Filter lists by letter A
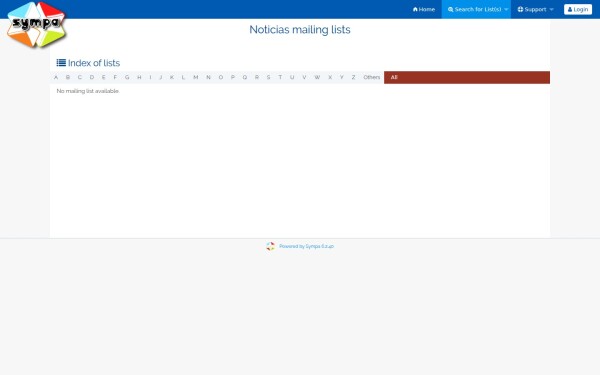The image size is (600, 375). tap(56, 77)
